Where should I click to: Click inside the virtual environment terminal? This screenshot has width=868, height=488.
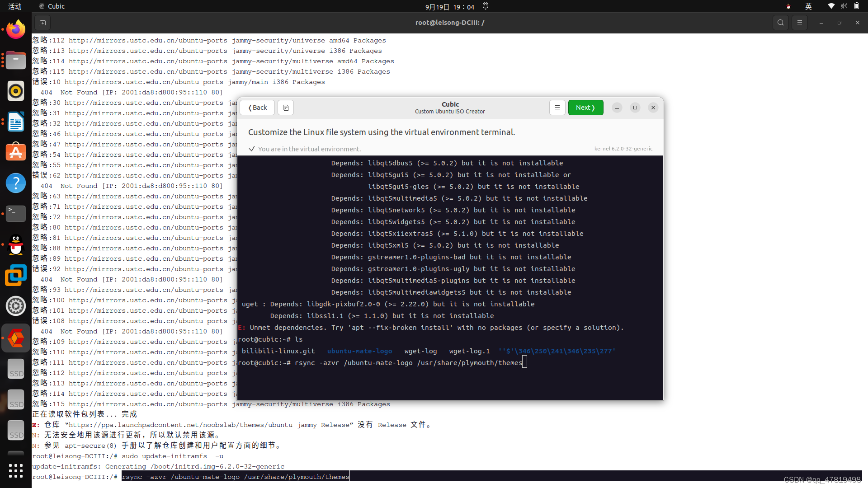pyautogui.click(x=450, y=278)
